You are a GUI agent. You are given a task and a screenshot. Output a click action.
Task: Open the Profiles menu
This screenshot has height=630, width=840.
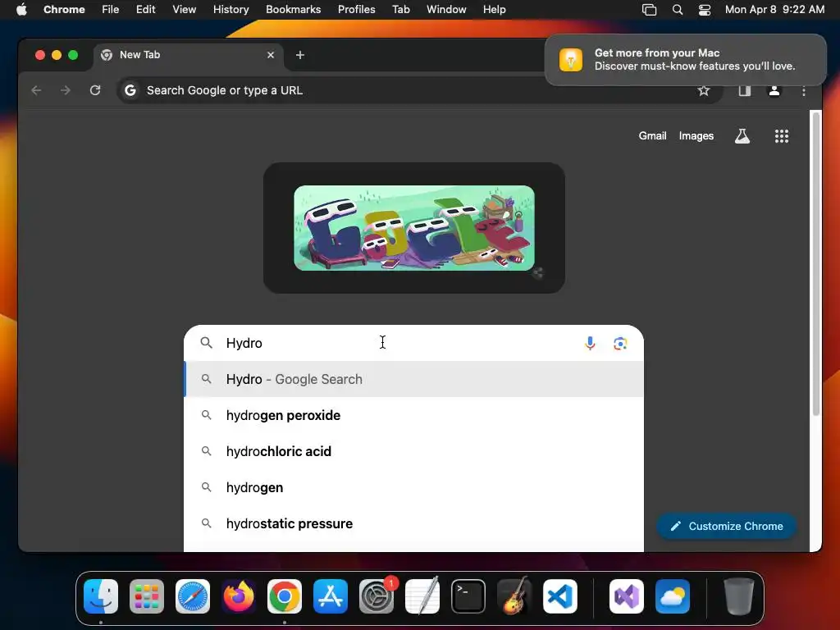tap(356, 10)
